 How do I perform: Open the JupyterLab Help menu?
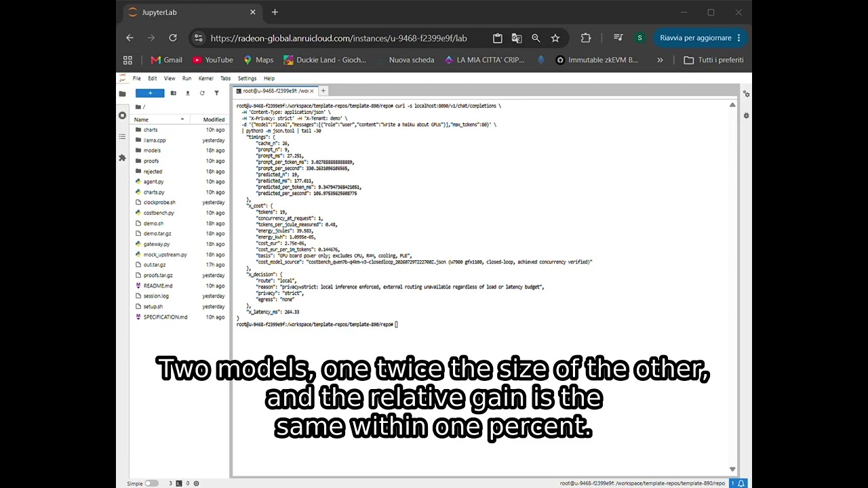point(269,79)
